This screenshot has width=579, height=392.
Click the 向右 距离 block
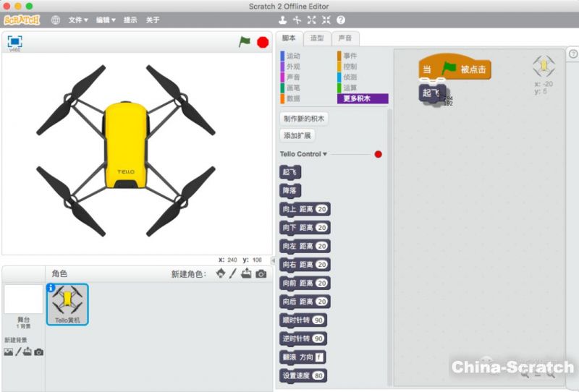pyautogui.click(x=304, y=265)
